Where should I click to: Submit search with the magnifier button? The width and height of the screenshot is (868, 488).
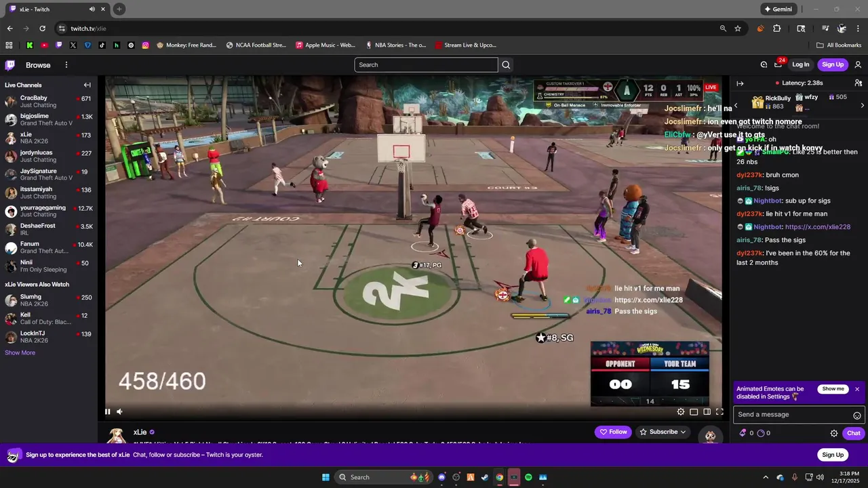(x=506, y=65)
